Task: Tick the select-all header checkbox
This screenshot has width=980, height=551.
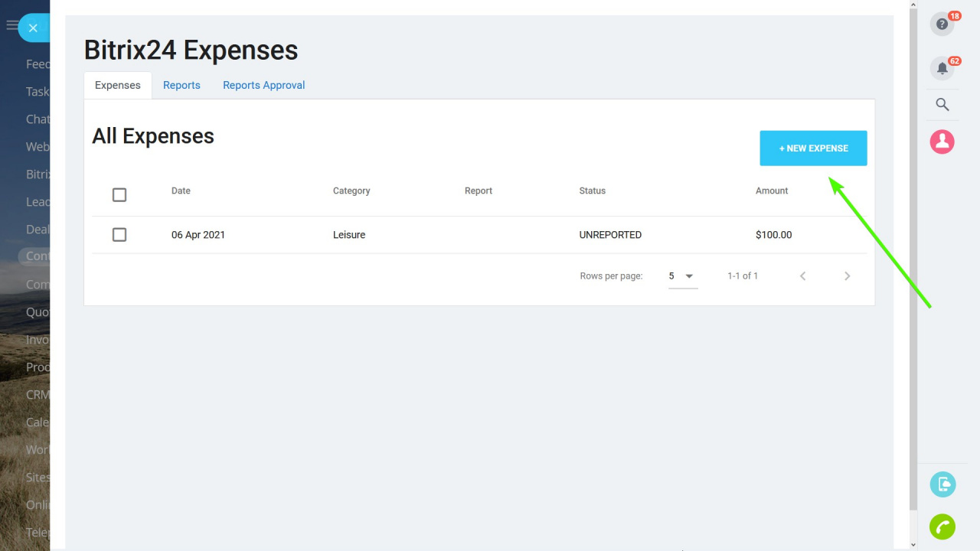Action: pos(119,195)
